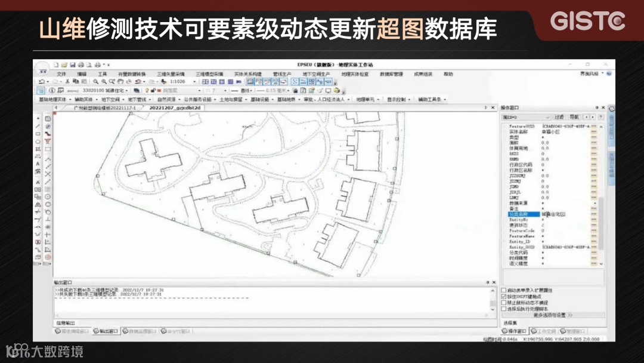This screenshot has height=363, width=644.
Task: Click the output window vertical scrollbar
Action: pos(493,300)
